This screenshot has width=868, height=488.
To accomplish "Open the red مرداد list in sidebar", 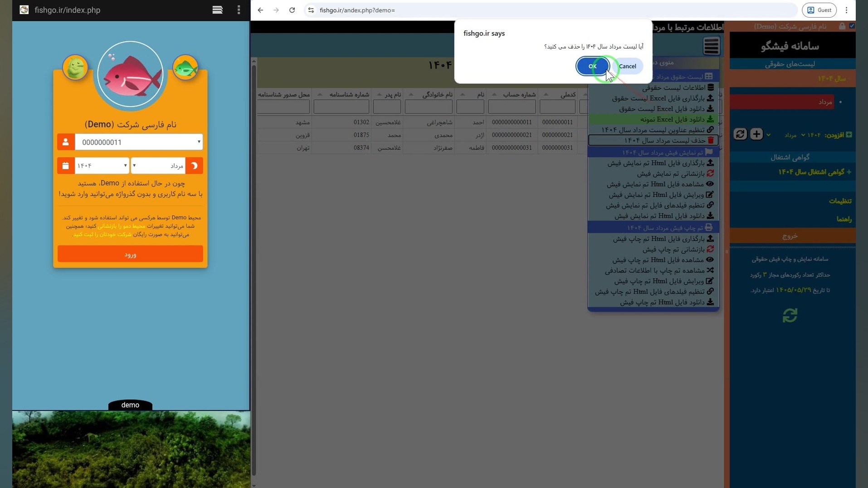I will click(782, 102).
